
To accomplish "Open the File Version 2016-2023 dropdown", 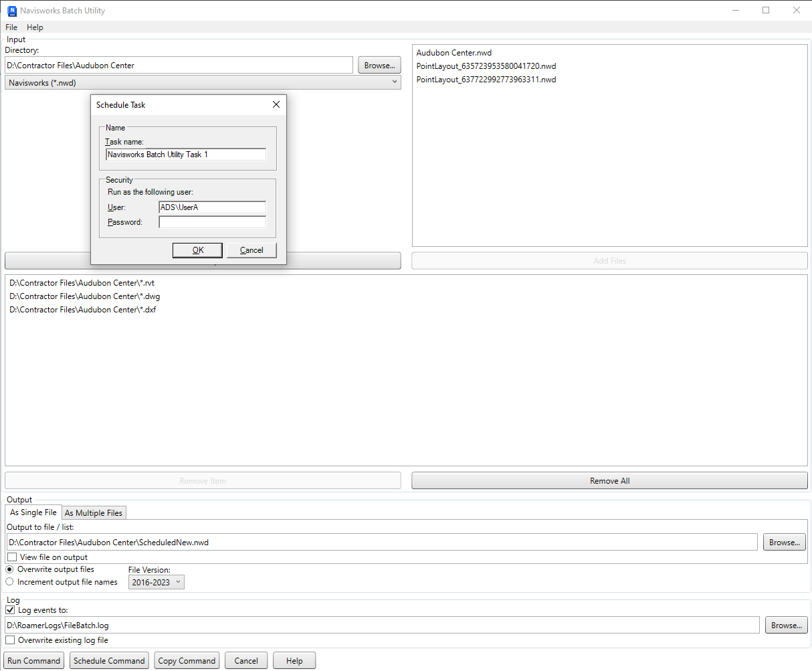I will (x=157, y=582).
